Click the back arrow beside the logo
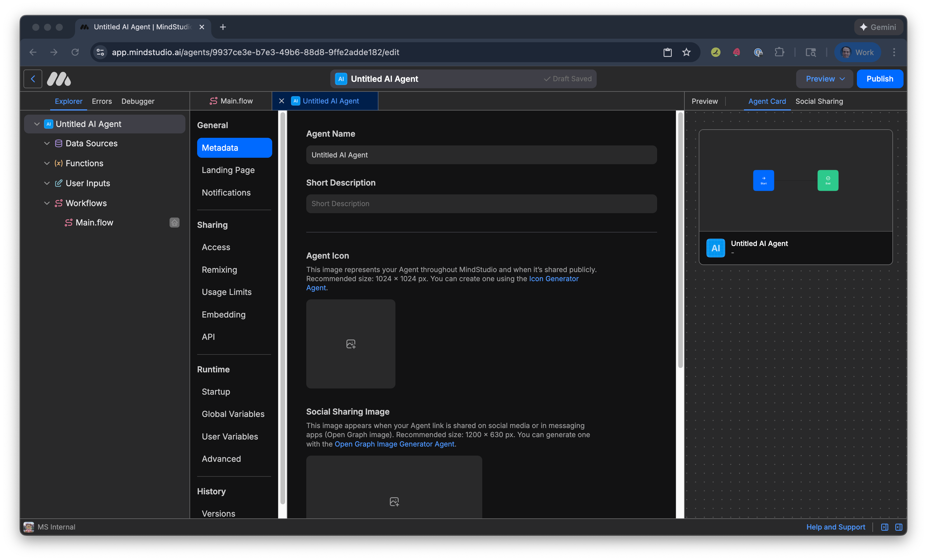 click(x=33, y=79)
